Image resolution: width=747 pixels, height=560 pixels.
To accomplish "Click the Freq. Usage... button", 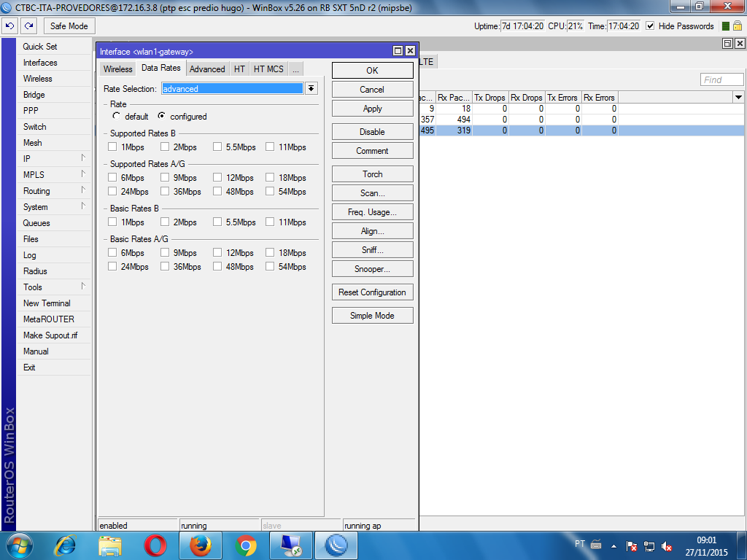I will point(373,212).
